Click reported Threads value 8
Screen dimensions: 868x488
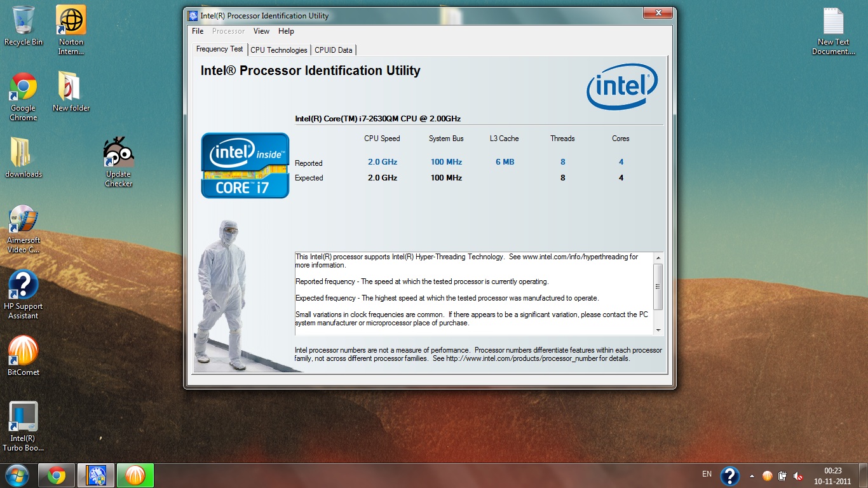pyautogui.click(x=563, y=162)
